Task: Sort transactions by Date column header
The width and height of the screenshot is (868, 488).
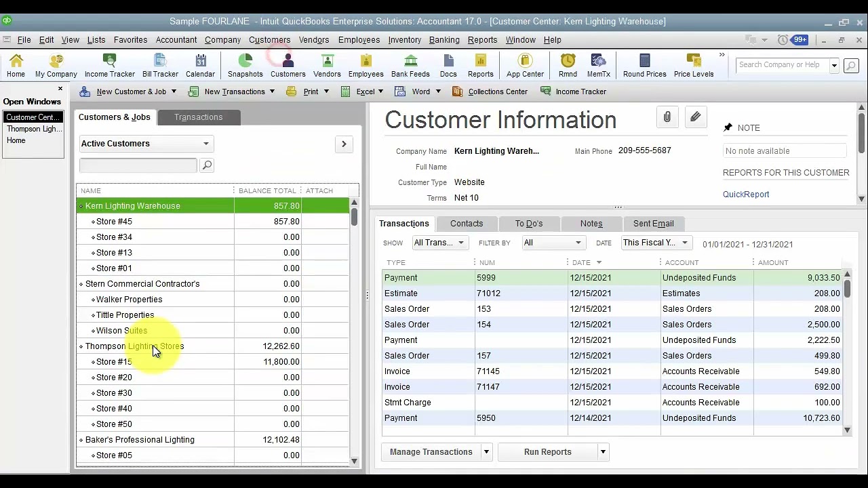Action: (x=581, y=262)
